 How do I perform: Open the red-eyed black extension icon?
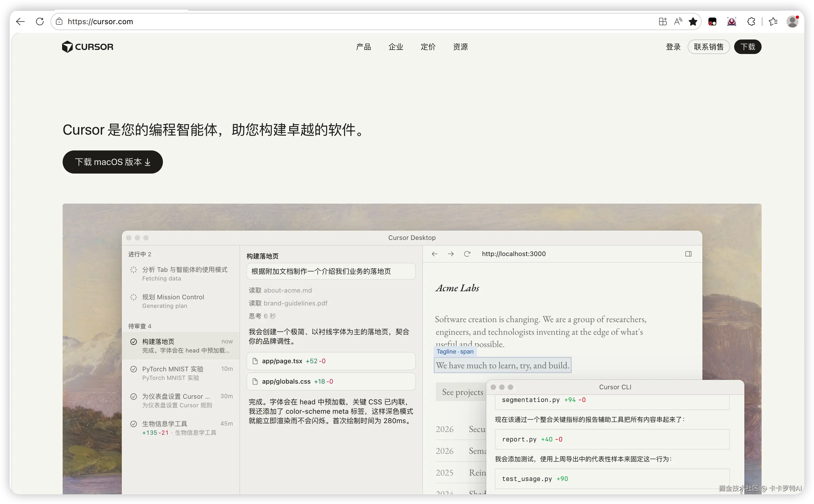pos(712,22)
